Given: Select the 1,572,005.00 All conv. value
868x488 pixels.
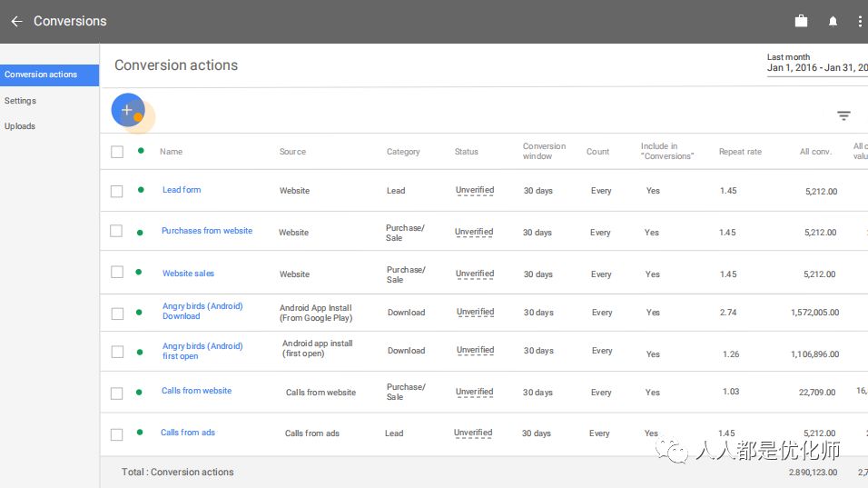Looking at the screenshot, I should click(814, 313).
